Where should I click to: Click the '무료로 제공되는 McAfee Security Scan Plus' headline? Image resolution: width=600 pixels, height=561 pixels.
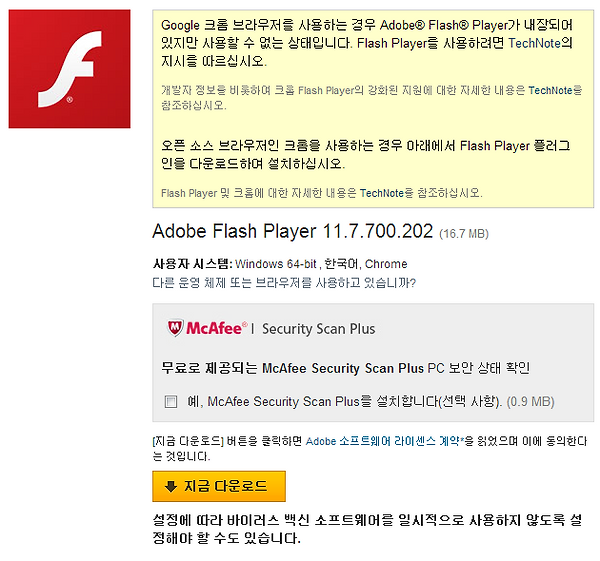point(292,368)
